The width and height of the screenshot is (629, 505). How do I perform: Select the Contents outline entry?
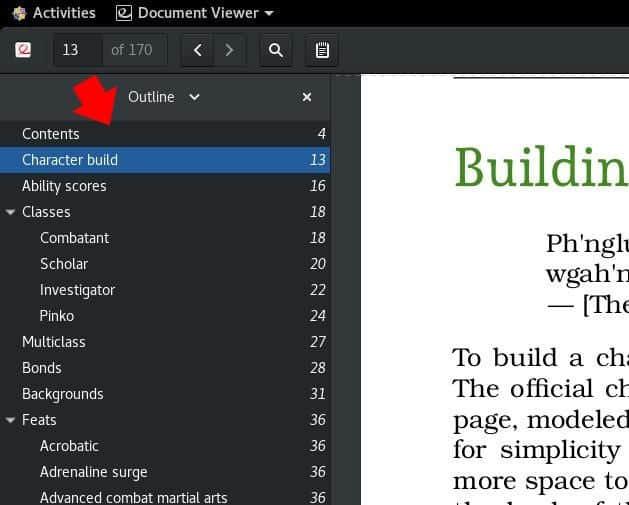tap(50, 134)
